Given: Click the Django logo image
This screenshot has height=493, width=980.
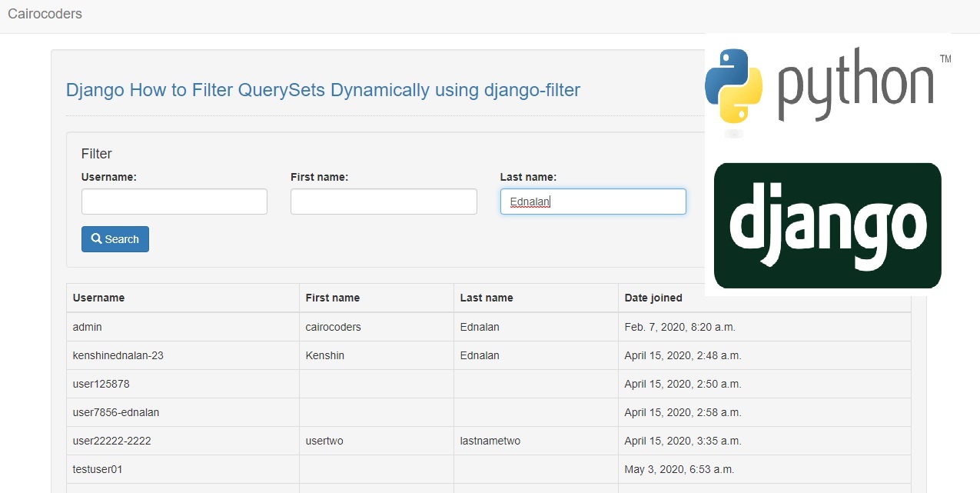Looking at the screenshot, I should (828, 225).
